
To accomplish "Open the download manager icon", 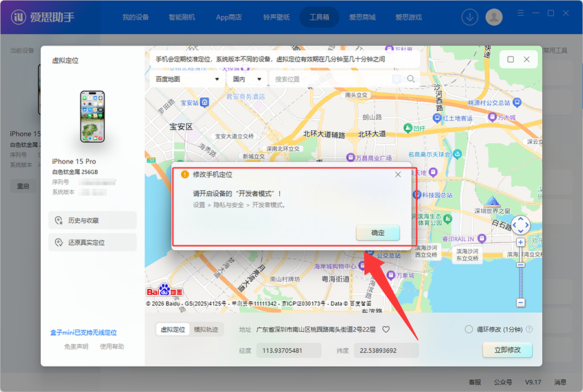I will (x=470, y=17).
